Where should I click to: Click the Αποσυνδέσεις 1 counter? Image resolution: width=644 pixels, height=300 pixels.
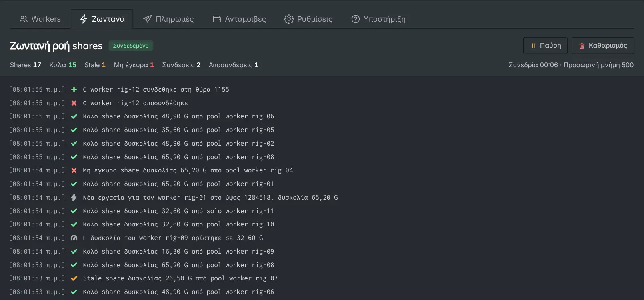click(x=234, y=65)
